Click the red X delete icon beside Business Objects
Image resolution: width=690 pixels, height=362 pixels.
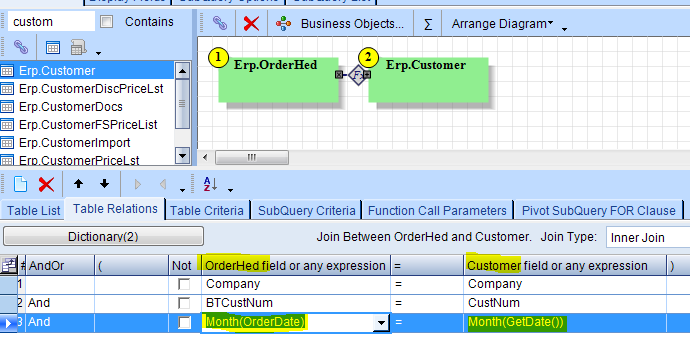coord(251,23)
